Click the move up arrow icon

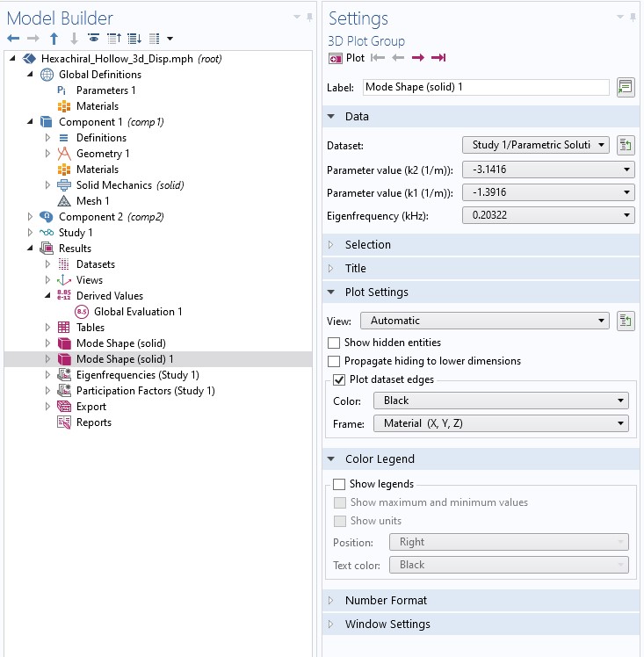54,39
